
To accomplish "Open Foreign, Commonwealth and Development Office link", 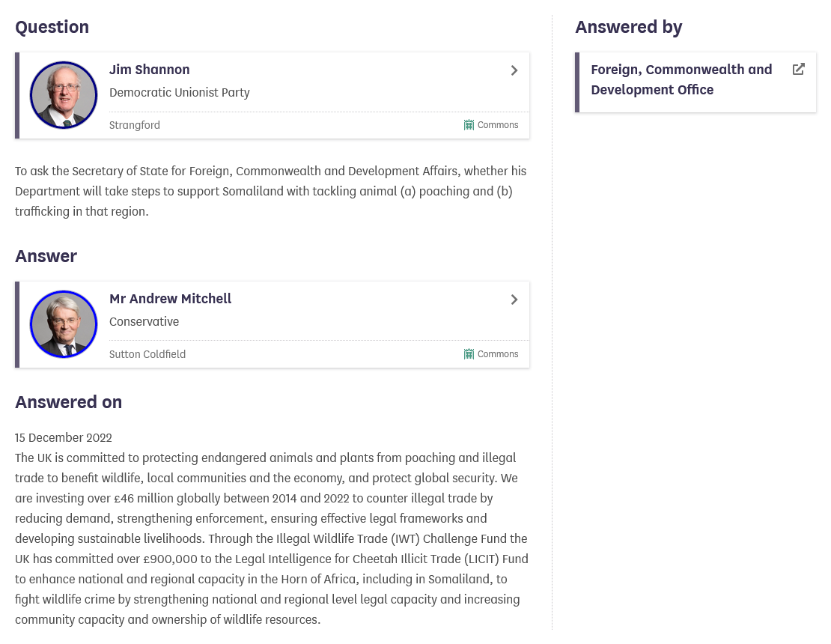I will 681,79.
